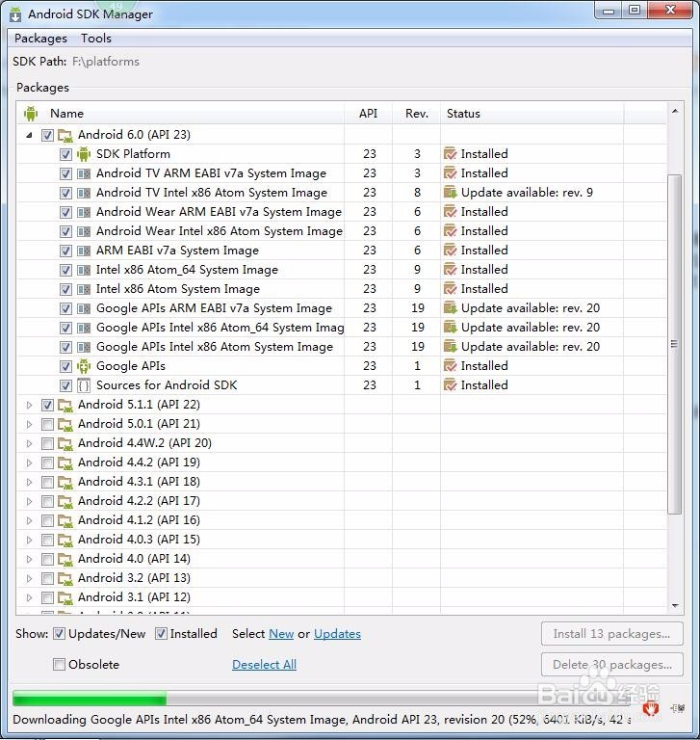Click the Android 4.0 (API 14) folder icon

pos(65,559)
